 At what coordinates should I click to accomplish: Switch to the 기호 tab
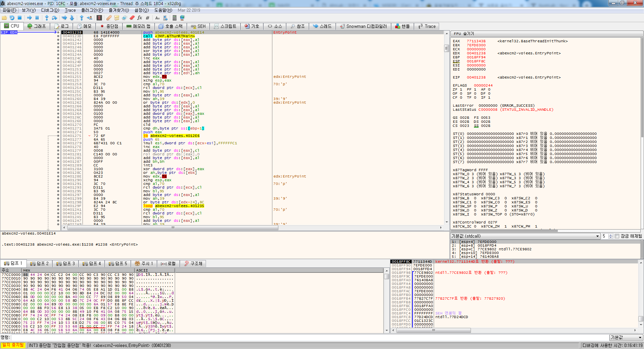pos(252,26)
